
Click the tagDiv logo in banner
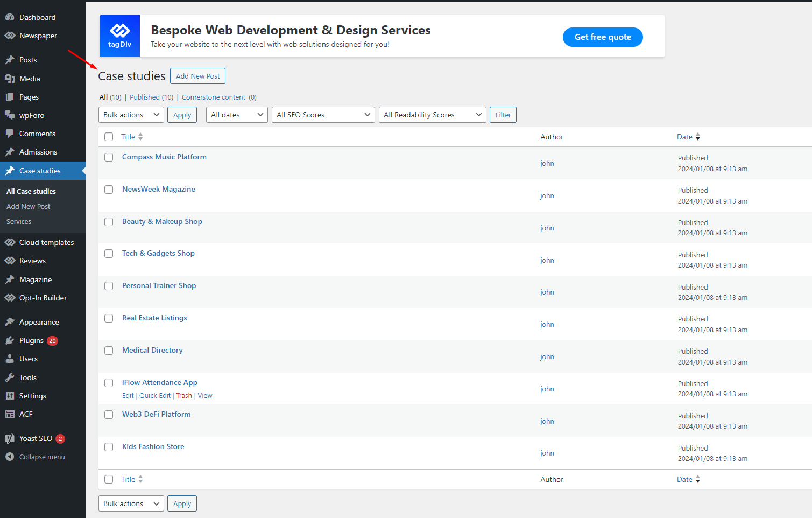click(x=119, y=36)
